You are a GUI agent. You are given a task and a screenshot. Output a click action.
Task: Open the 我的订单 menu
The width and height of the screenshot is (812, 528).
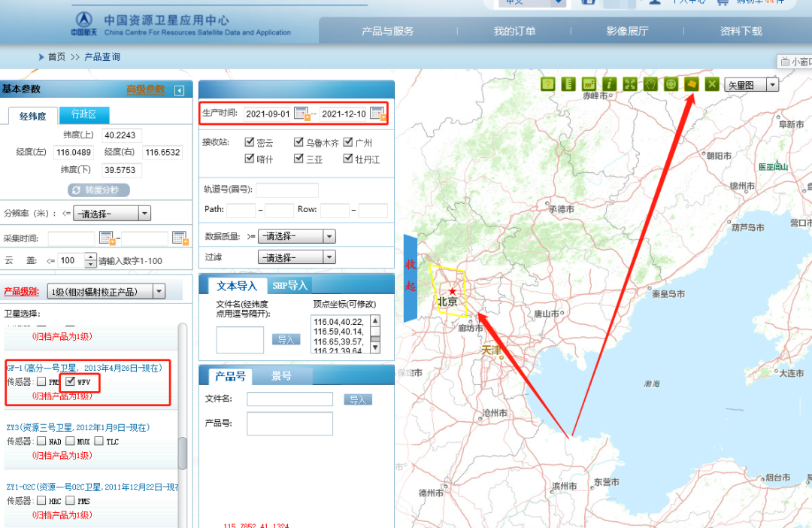pyautogui.click(x=514, y=31)
